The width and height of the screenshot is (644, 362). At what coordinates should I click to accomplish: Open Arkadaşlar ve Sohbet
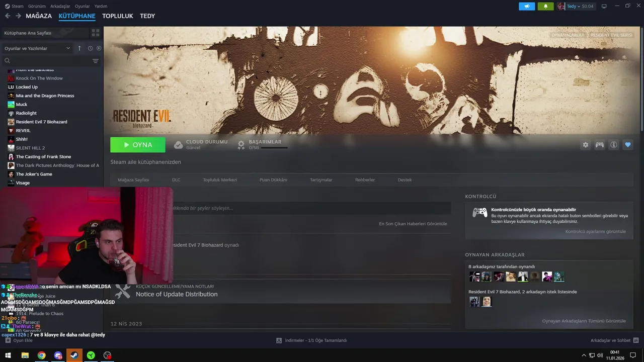click(614, 340)
